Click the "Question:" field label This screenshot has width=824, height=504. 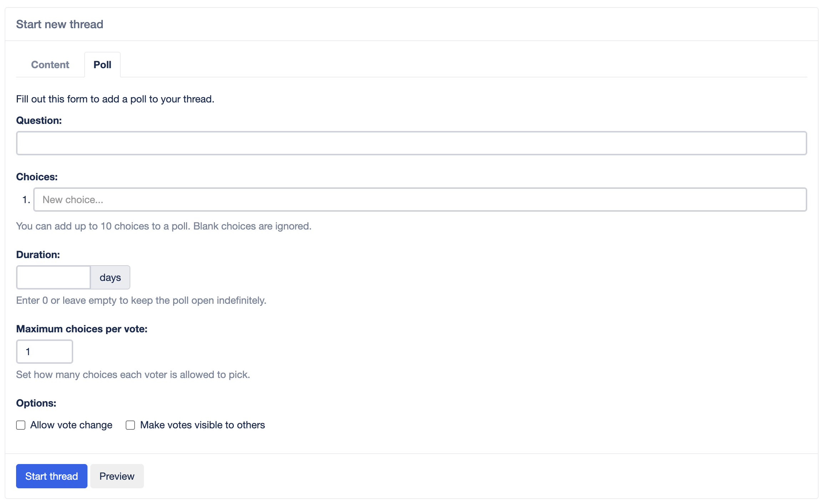pos(39,120)
